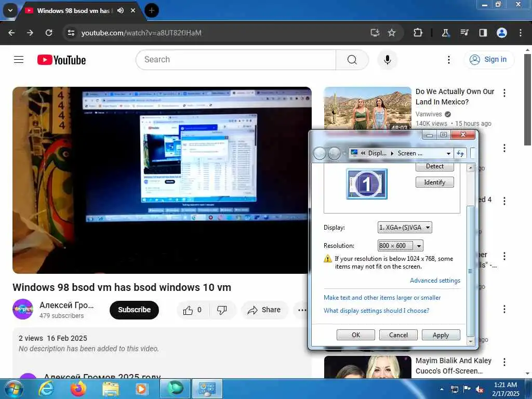Like the video

[x=193, y=310]
